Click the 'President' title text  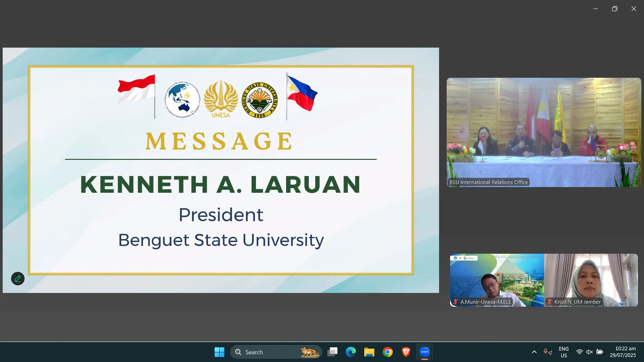pos(221,215)
